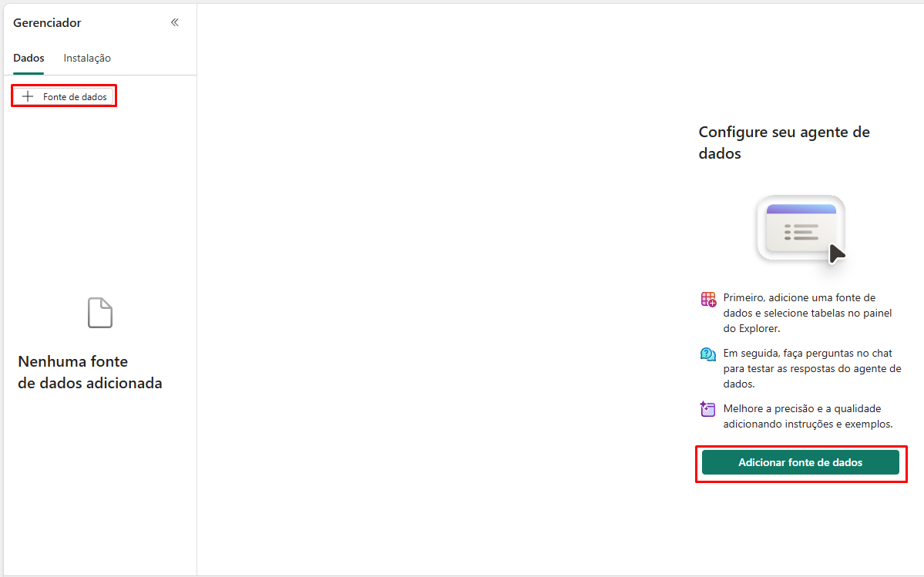Screen dimensions: 924x577
Task: Click the empty document icon in sidebar
Action: [x=100, y=313]
